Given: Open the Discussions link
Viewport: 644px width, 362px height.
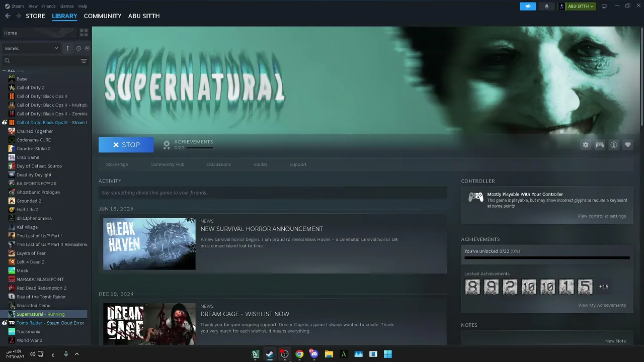Looking at the screenshot, I should (219, 164).
